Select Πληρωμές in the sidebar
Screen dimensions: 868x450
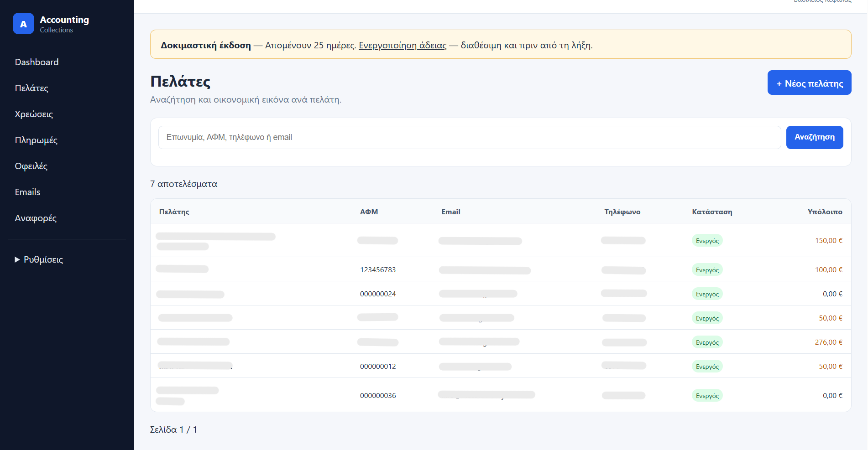(36, 140)
